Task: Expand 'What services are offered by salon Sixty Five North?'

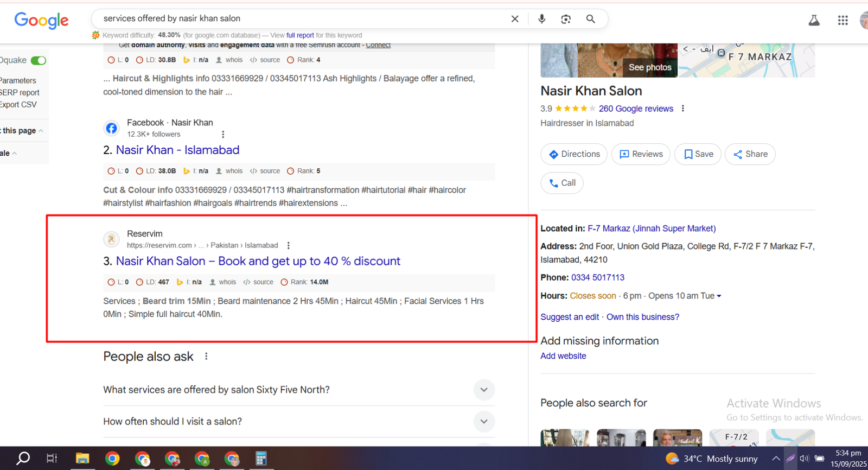Action: [x=483, y=390]
